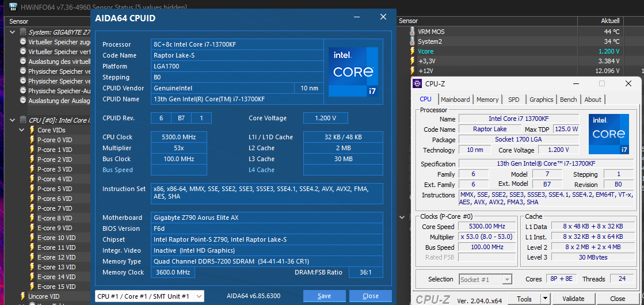
Task: Click the DRAM:FSB Ratio 36:1 value
Action: coord(365,273)
